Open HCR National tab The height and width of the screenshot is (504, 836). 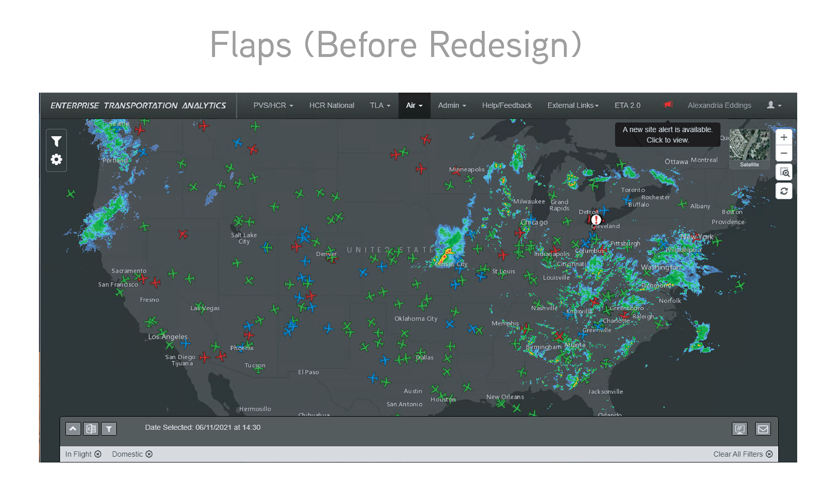(331, 105)
